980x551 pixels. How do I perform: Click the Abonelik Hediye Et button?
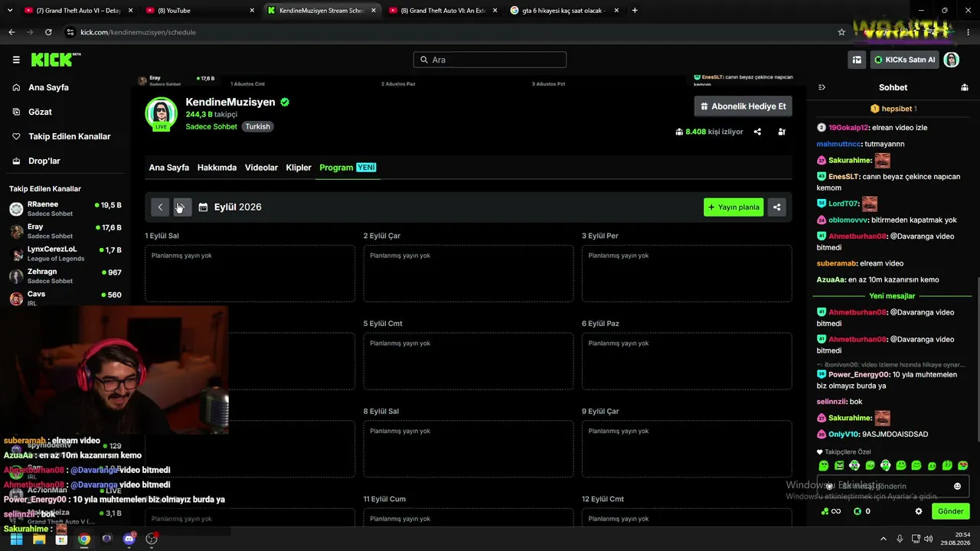(743, 106)
